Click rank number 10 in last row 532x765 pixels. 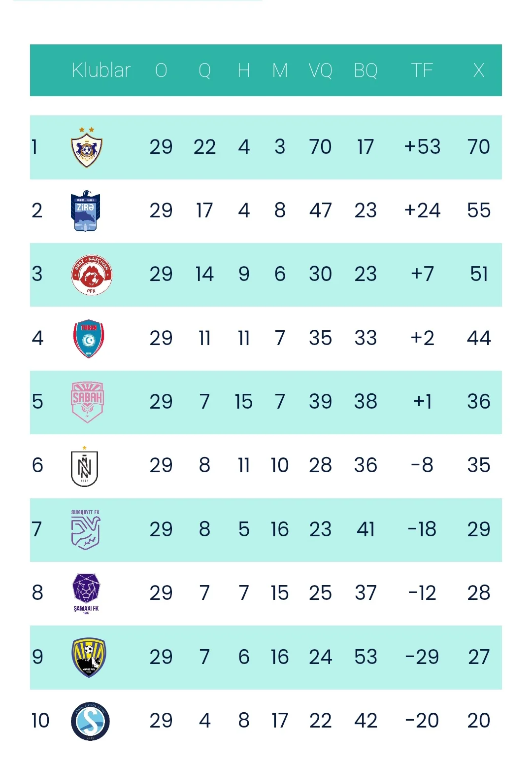tap(40, 721)
